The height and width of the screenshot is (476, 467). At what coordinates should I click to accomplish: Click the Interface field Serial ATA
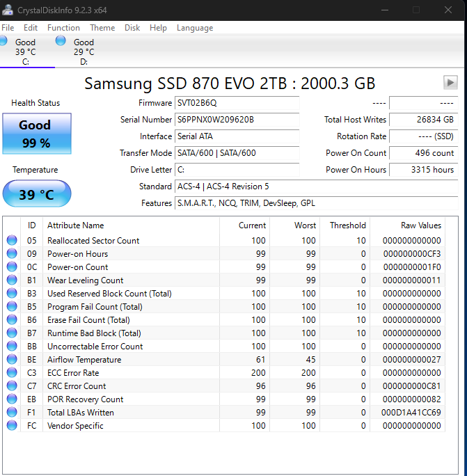pyautogui.click(x=237, y=136)
